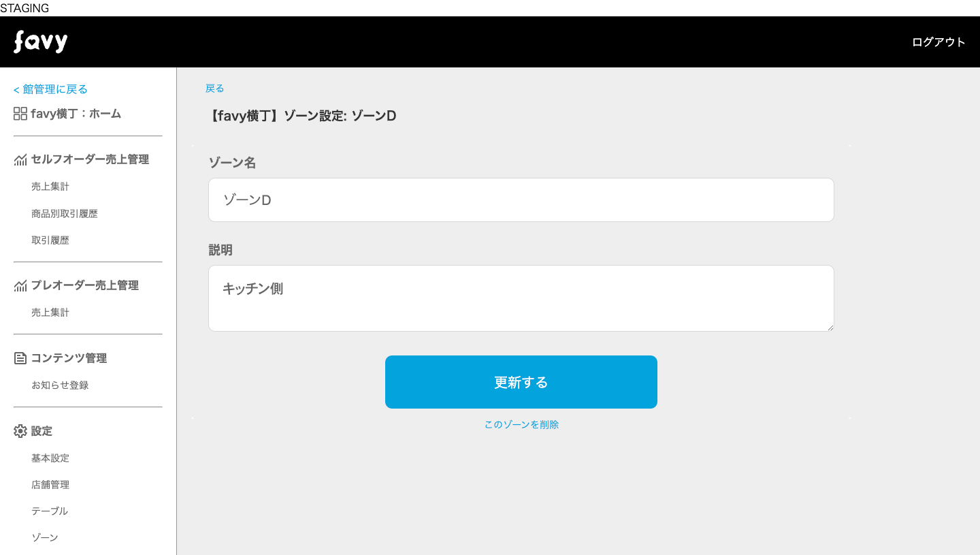
Task: Click the gear icon beside 設定
Action: click(x=20, y=431)
